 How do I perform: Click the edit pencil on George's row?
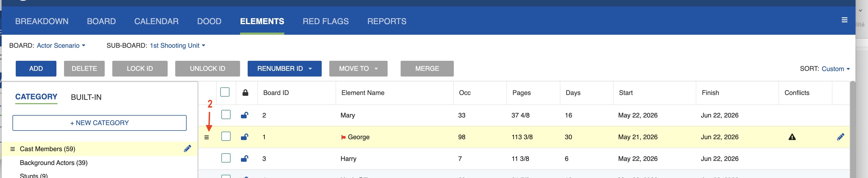tap(840, 136)
